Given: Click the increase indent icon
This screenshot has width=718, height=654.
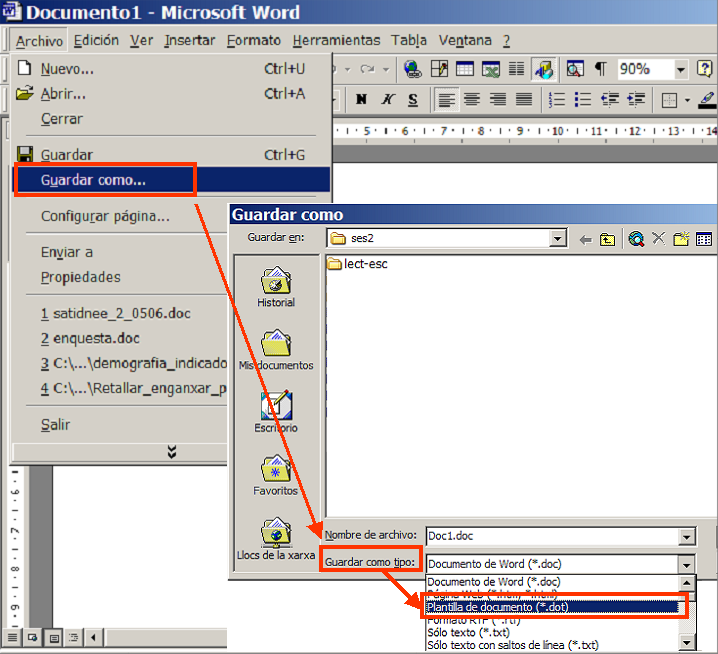Looking at the screenshot, I should [x=636, y=99].
